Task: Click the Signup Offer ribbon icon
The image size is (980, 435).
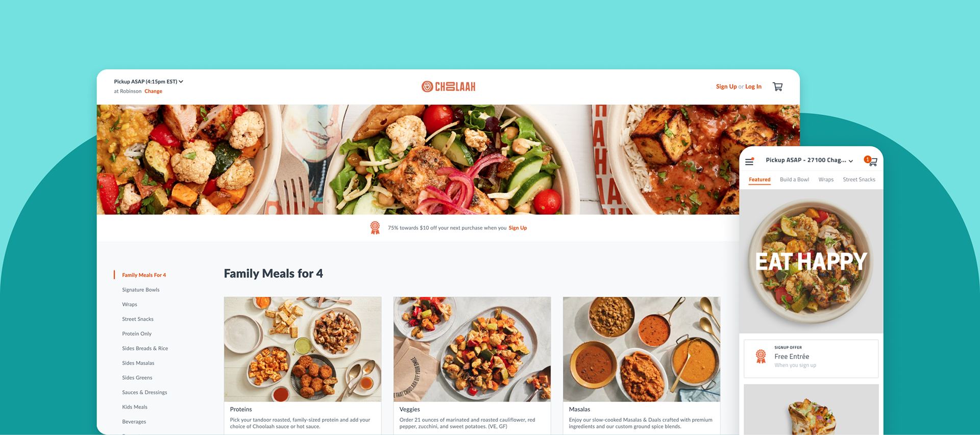Action: tap(761, 356)
